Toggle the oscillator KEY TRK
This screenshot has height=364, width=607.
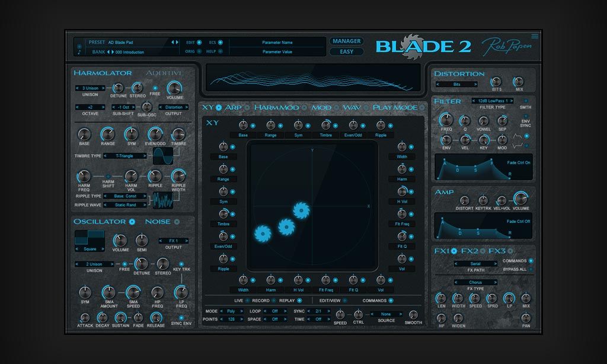(181, 264)
